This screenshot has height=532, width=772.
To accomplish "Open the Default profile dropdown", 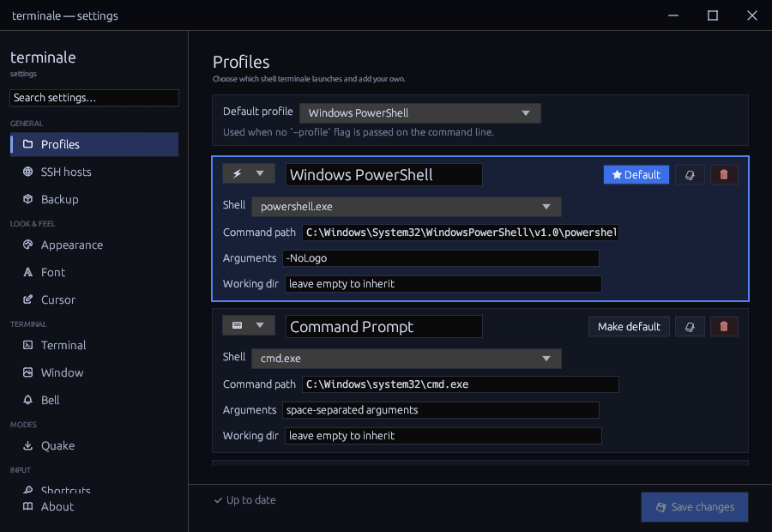I will 420,113.
